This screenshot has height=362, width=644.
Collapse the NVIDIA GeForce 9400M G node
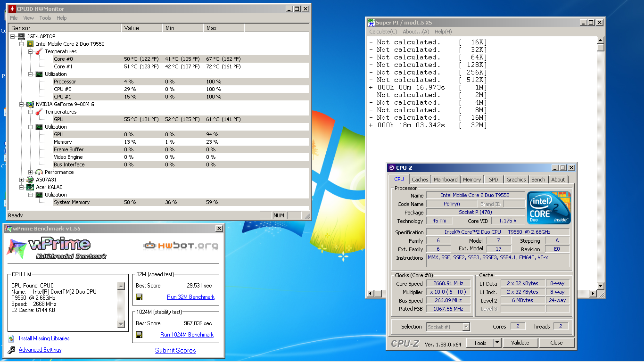tap(22, 104)
